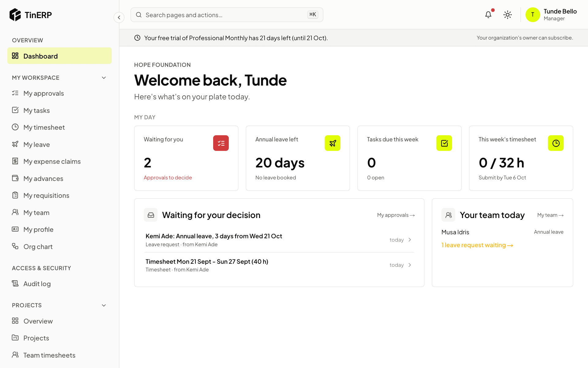Go to Dashboard in sidebar
Image resolution: width=588 pixels, height=368 pixels.
pyautogui.click(x=59, y=56)
